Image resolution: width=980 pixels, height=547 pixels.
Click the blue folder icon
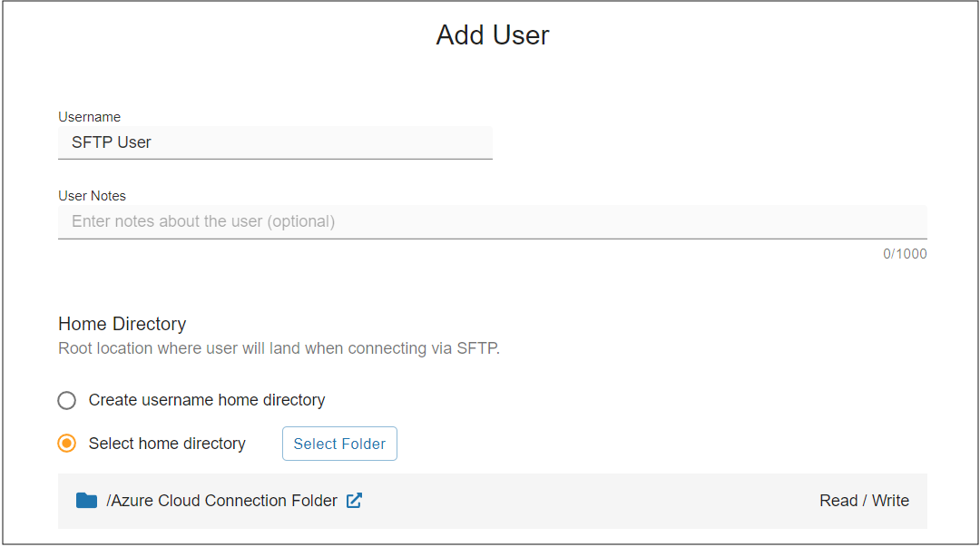[86, 500]
